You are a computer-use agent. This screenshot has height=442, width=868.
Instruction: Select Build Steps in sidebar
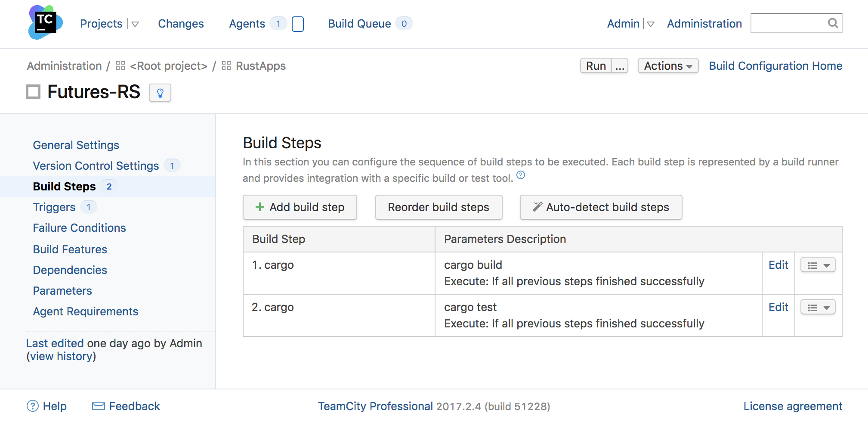[65, 187]
